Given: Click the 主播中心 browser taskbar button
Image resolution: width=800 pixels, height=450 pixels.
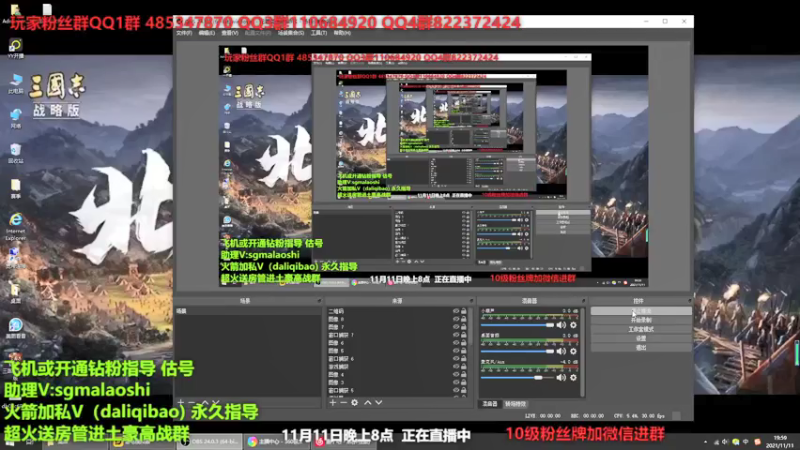Looking at the screenshot, I should click(278, 441).
